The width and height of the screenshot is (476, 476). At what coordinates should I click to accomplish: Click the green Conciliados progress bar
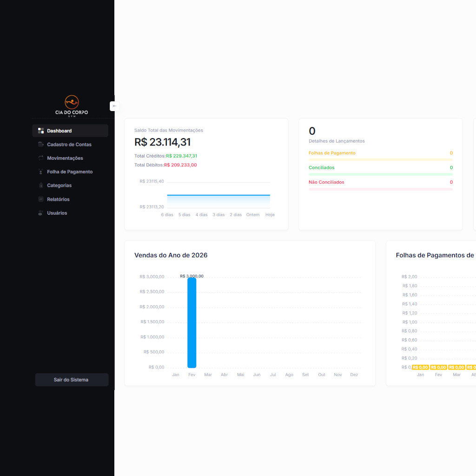(380, 174)
